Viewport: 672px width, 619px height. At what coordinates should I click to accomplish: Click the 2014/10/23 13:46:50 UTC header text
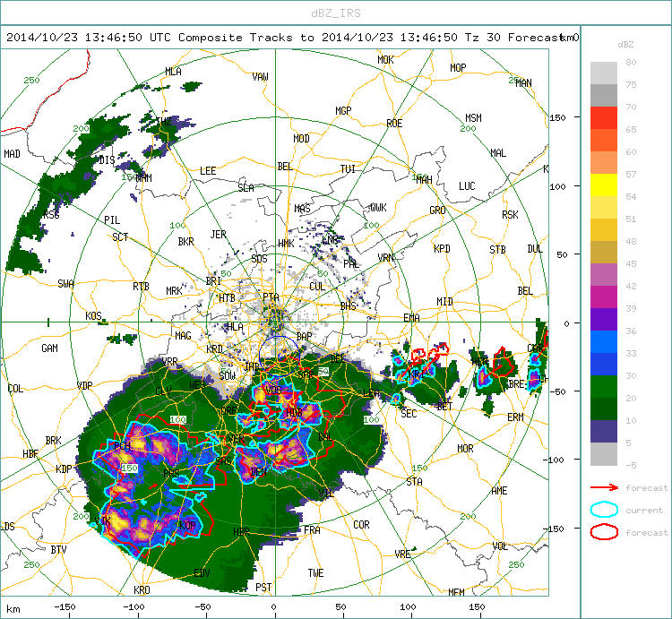click(89, 38)
